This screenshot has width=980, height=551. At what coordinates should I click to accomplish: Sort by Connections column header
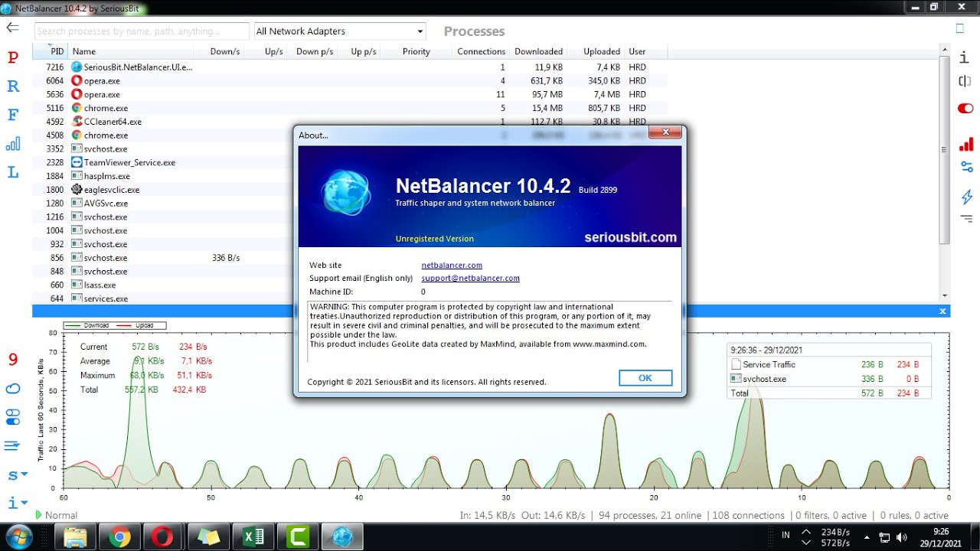481,51
